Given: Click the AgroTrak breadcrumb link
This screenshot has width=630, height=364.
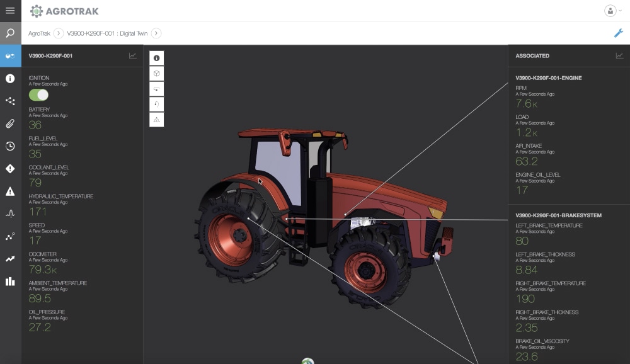Looking at the screenshot, I should click(x=39, y=33).
